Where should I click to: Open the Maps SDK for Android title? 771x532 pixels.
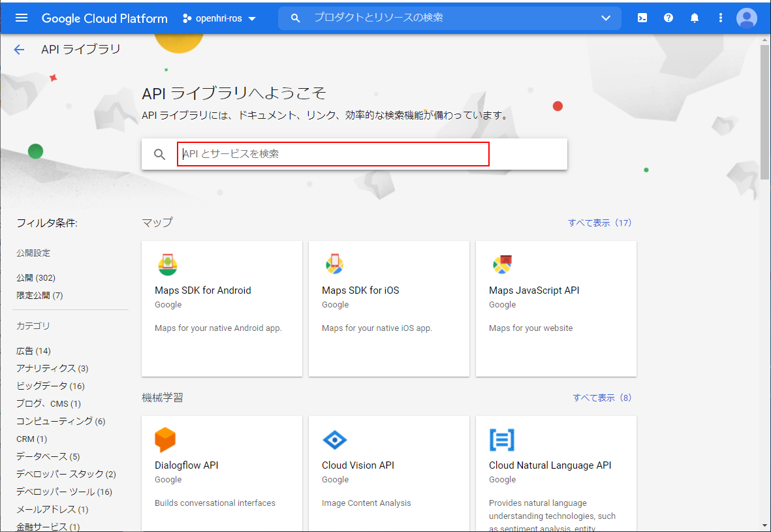coord(202,290)
